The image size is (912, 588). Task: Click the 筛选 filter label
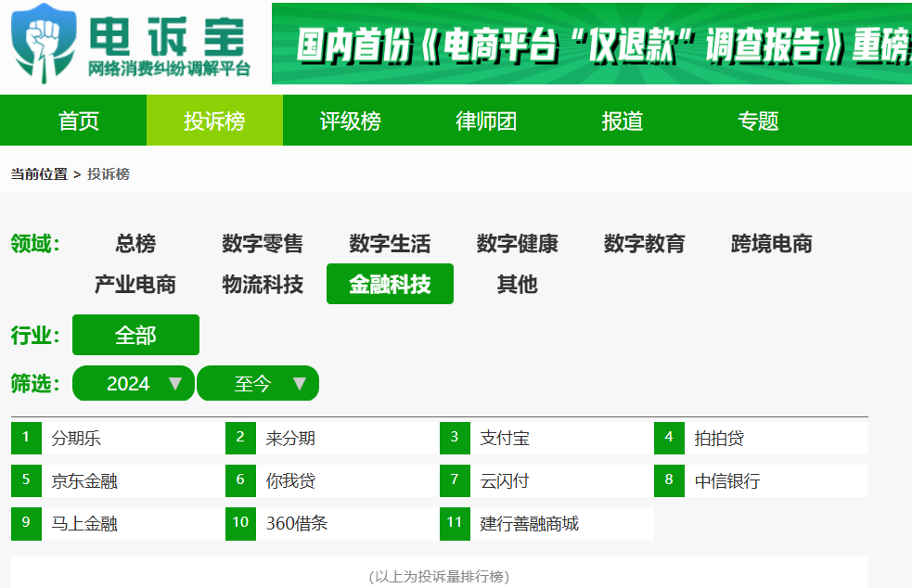35,383
